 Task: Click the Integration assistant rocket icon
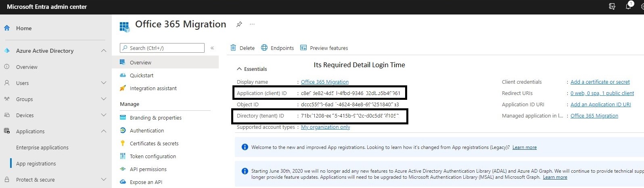pos(123,88)
